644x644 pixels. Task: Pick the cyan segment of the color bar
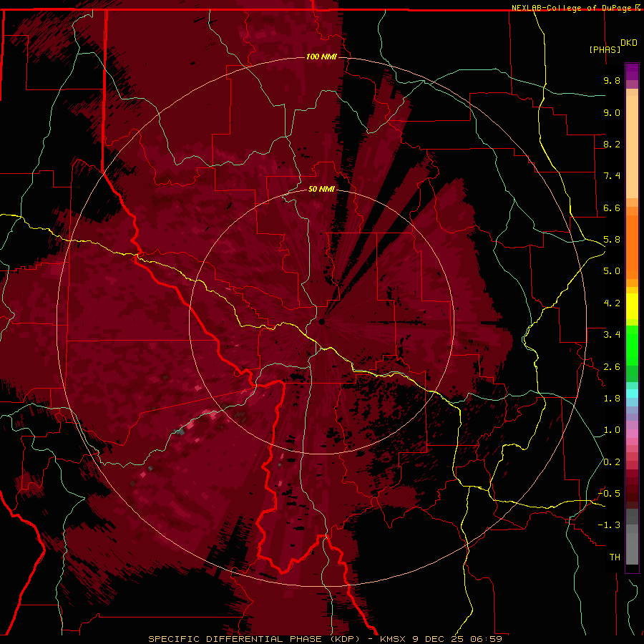[x=632, y=393]
